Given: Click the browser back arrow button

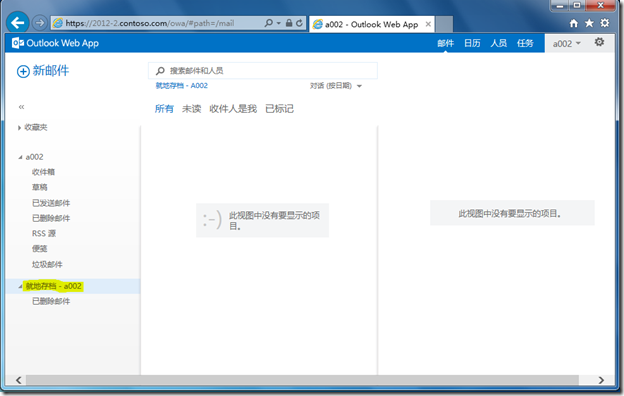Looking at the screenshot, I should coord(18,23).
